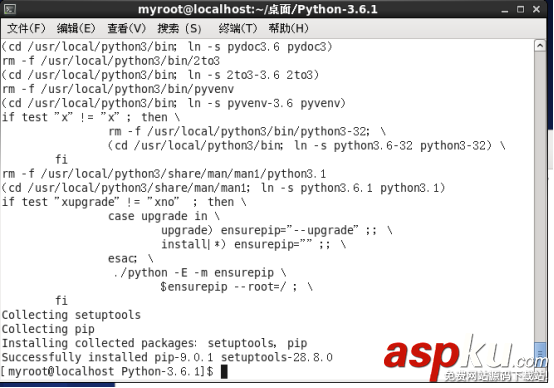Click 'rm -f /usr/local/python3/bin/2to3' line
The width and height of the screenshot is (554, 388).
click(111, 61)
